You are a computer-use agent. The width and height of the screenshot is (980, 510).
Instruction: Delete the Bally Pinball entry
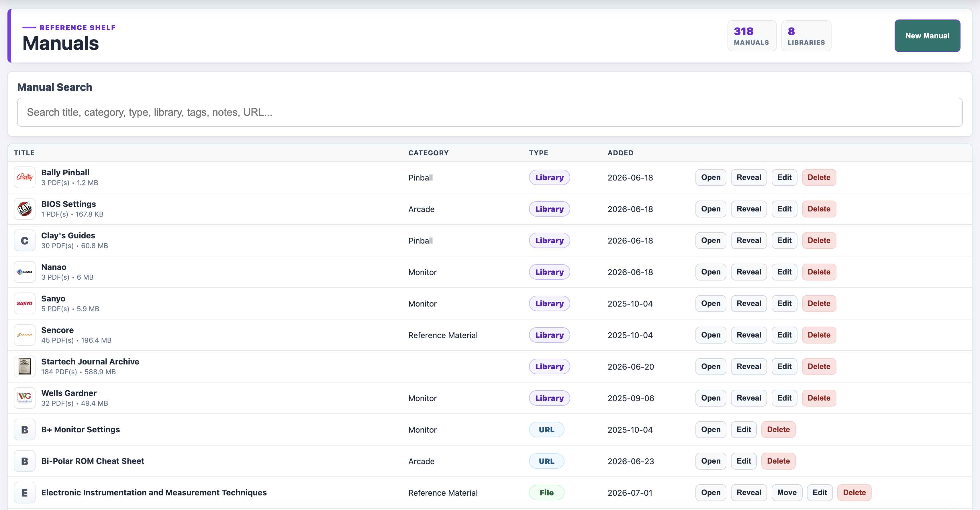point(819,178)
